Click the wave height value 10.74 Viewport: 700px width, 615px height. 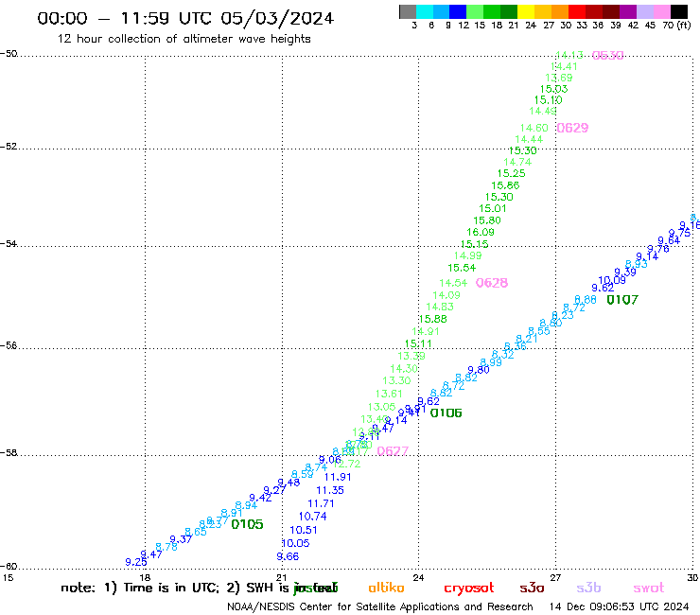[x=312, y=517]
